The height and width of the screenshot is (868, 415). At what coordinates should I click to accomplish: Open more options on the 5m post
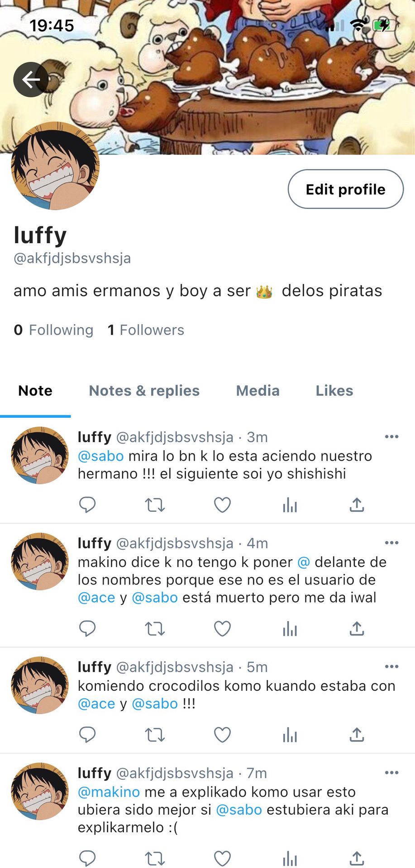click(391, 666)
